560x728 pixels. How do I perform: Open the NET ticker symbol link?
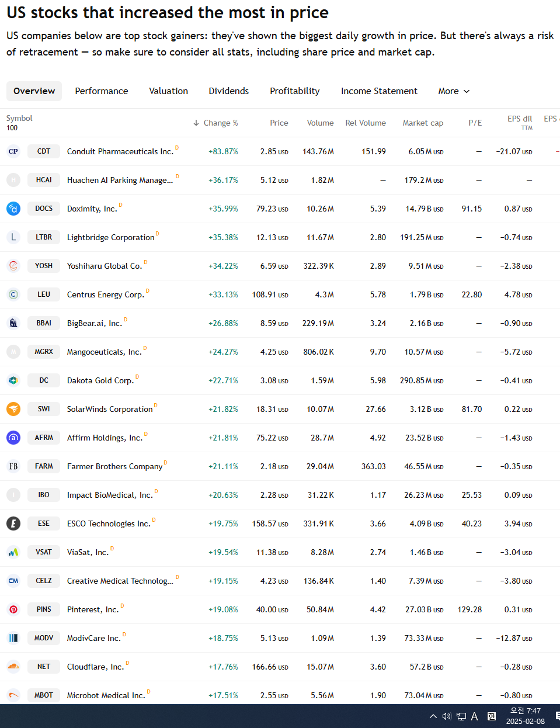pyautogui.click(x=44, y=667)
